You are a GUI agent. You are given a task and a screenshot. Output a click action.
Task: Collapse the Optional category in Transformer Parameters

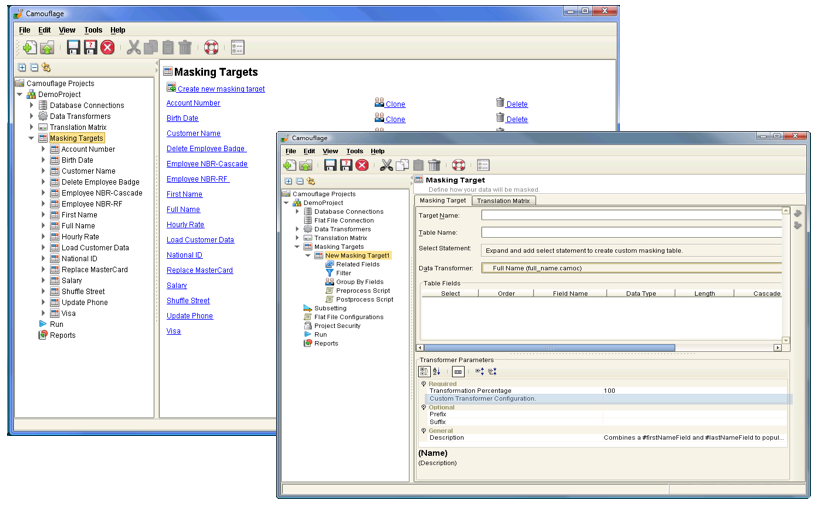tap(424, 407)
